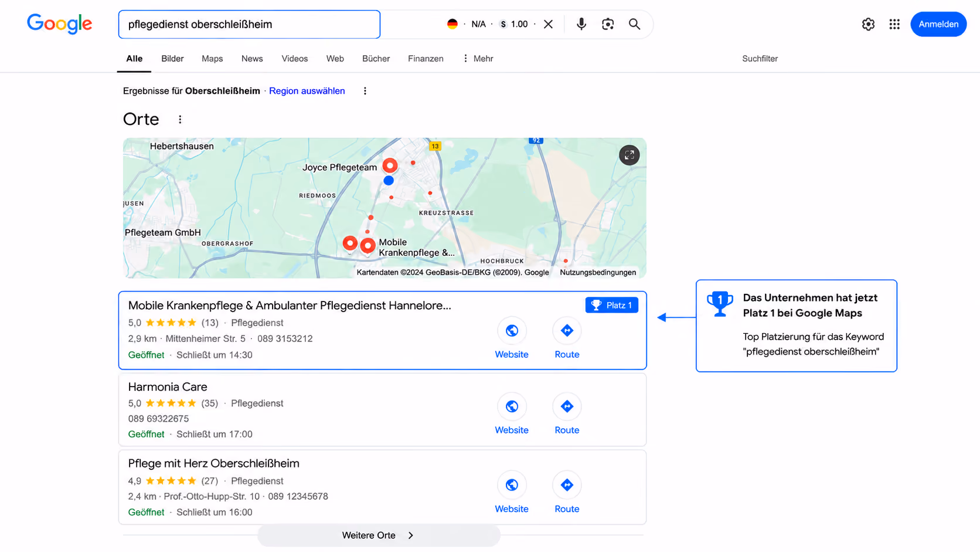Switch to Maps tab

click(x=212, y=59)
